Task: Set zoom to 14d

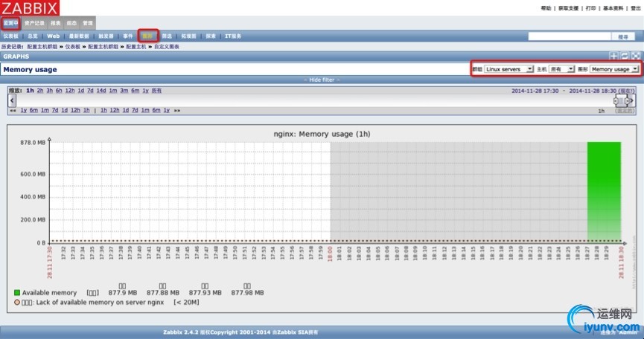Action: (x=101, y=91)
